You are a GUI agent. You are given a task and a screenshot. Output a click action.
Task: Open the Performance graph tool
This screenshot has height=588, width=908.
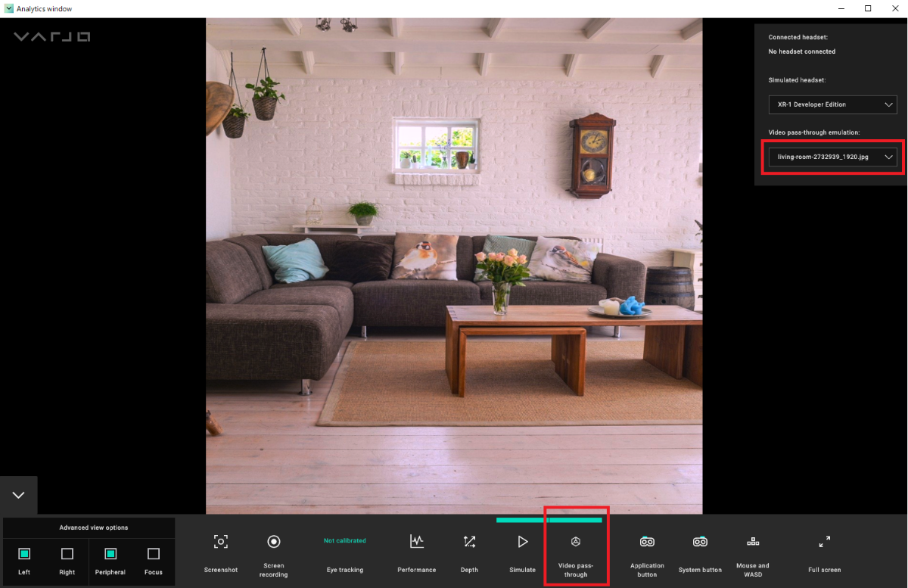[417, 541]
